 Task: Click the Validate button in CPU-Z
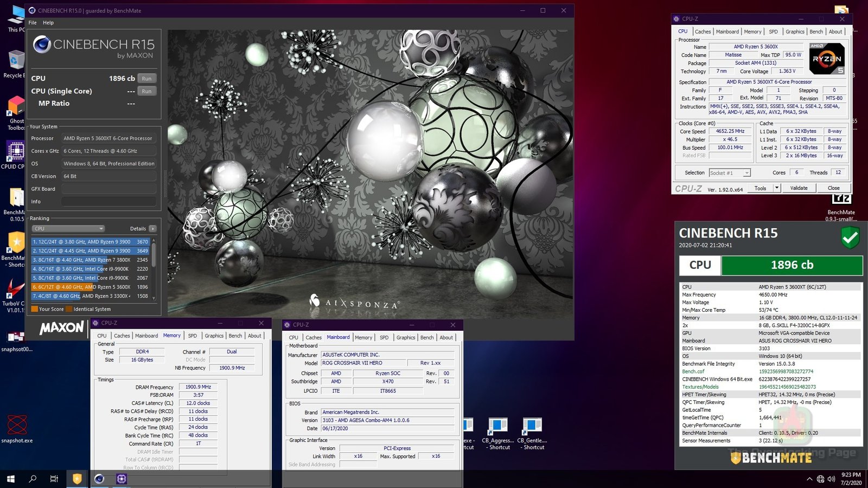tap(799, 188)
